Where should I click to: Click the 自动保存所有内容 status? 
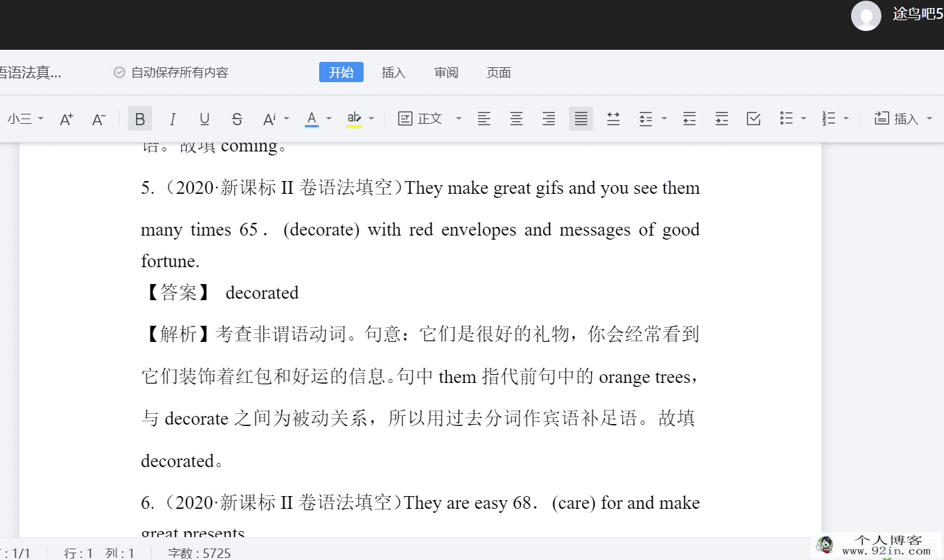coord(180,73)
